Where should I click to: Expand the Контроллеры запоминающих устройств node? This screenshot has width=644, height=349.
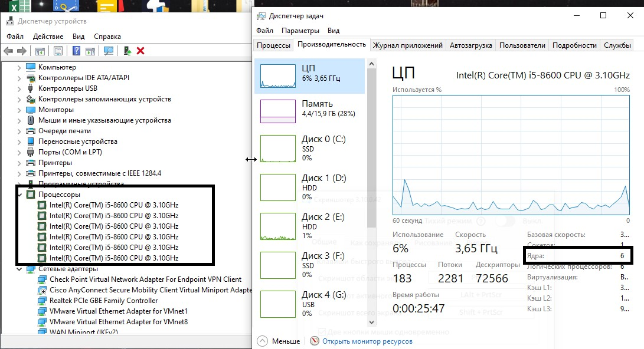(19, 99)
